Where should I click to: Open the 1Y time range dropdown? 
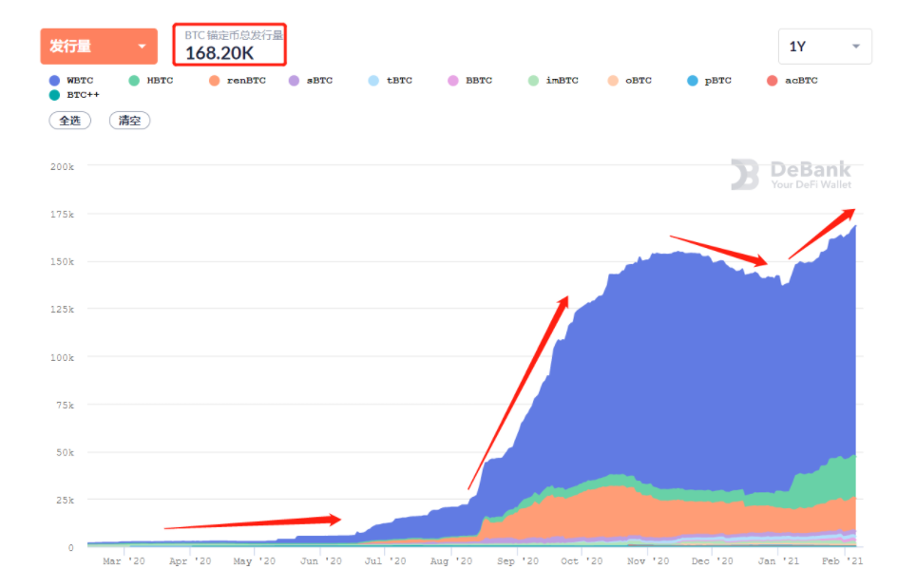pyautogui.click(x=824, y=46)
